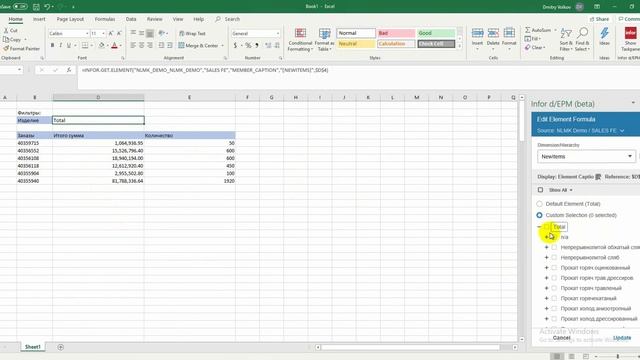Open the Insert ribbon tab
This screenshot has width=640, height=360.
click(39, 19)
